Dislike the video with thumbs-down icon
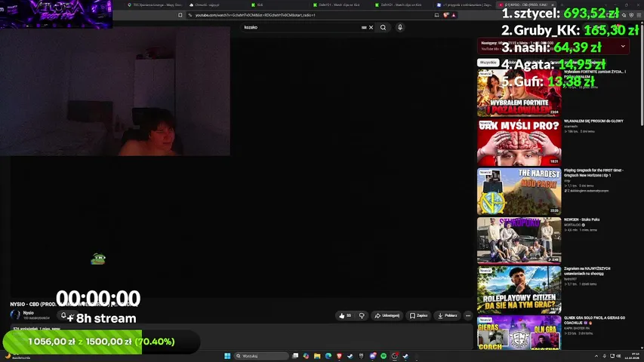 pyautogui.click(x=362, y=316)
